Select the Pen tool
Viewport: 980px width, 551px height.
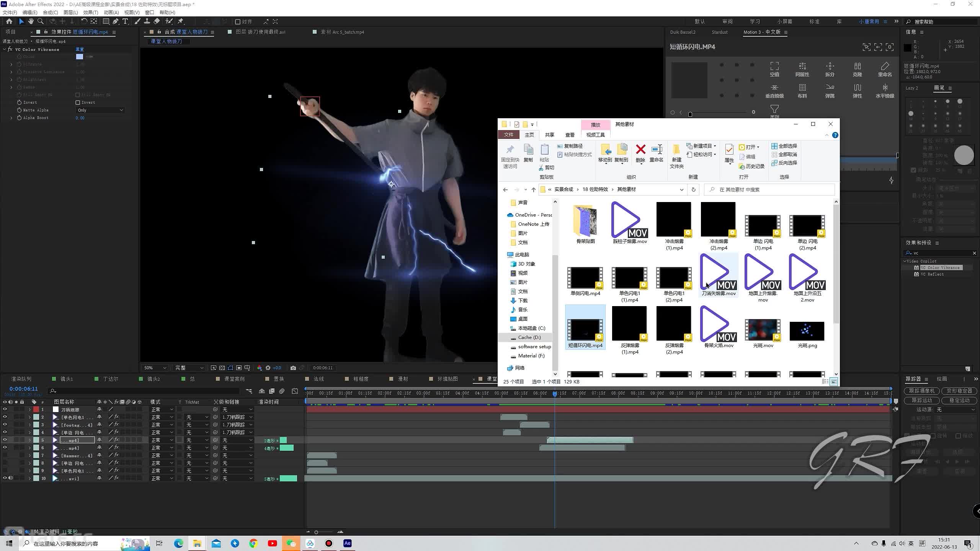coord(116,21)
